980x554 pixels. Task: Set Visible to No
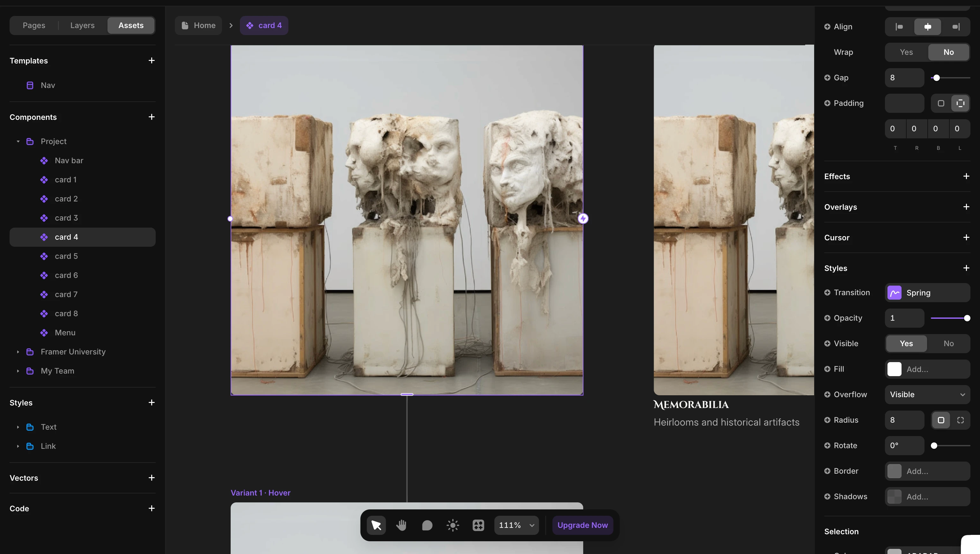948,344
